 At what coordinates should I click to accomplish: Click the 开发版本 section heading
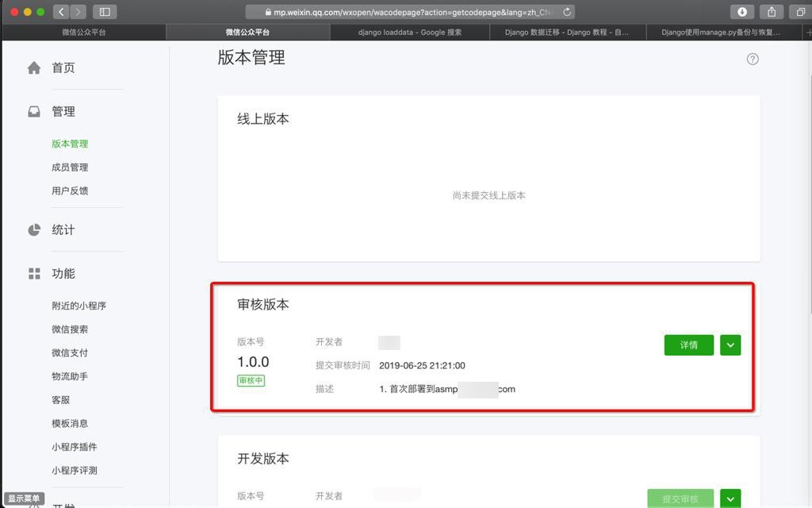[x=263, y=459]
